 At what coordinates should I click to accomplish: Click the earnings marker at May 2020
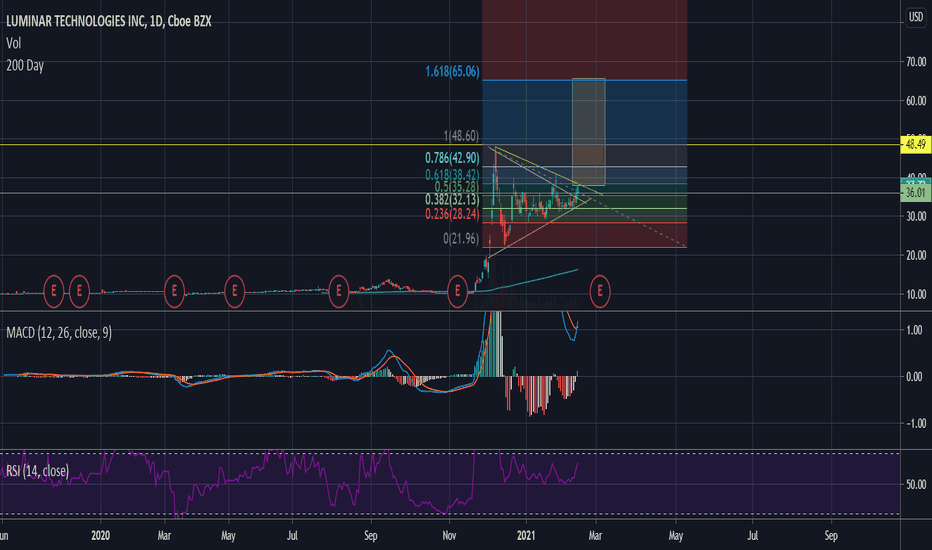[x=234, y=291]
